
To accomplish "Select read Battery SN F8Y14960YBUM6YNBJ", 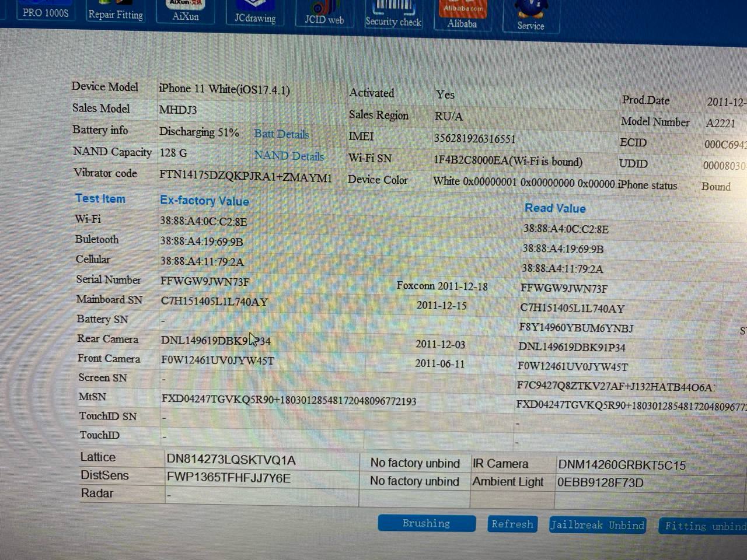I will [576, 328].
